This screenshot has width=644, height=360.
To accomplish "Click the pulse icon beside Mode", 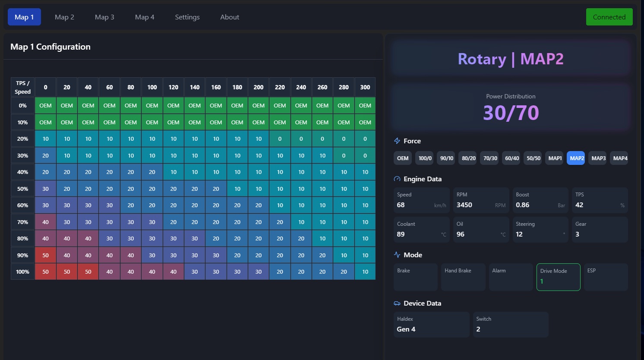I will point(397,255).
